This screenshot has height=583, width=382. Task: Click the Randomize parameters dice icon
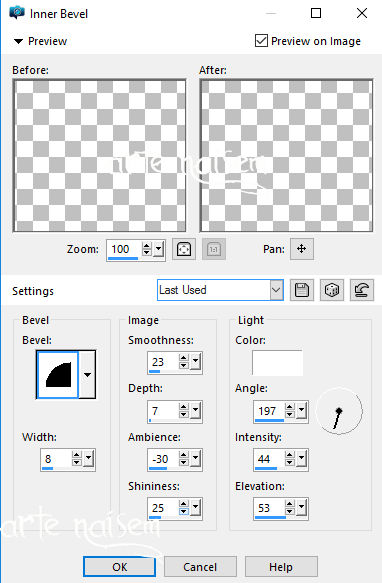click(x=332, y=290)
